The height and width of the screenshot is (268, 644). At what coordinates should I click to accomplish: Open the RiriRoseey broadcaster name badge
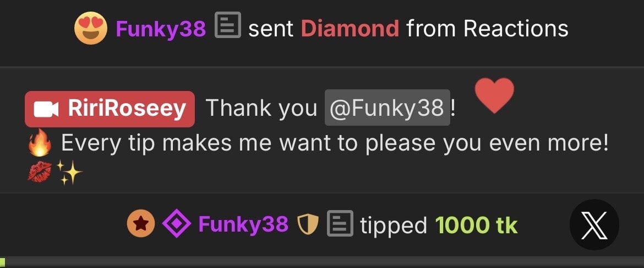pos(110,109)
